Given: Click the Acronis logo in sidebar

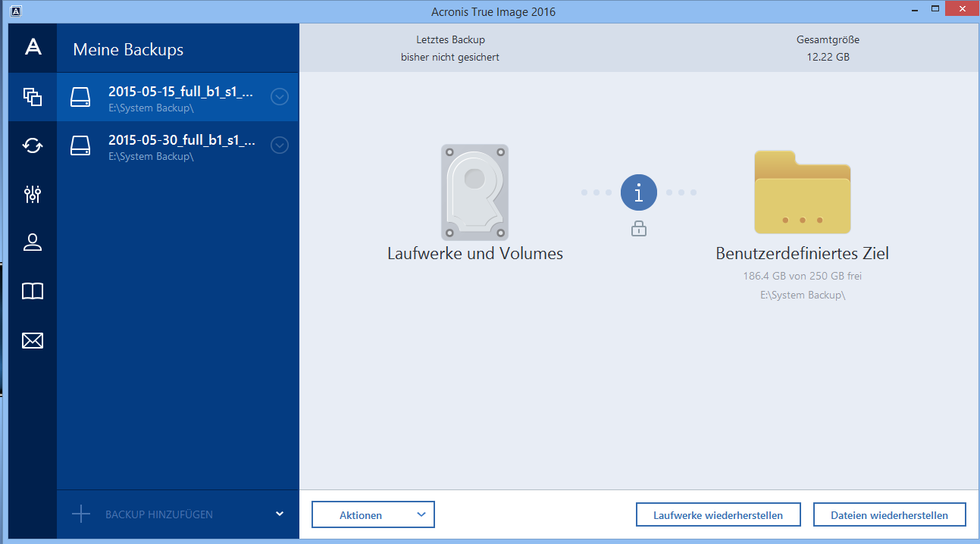Looking at the screenshot, I should [x=32, y=47].
